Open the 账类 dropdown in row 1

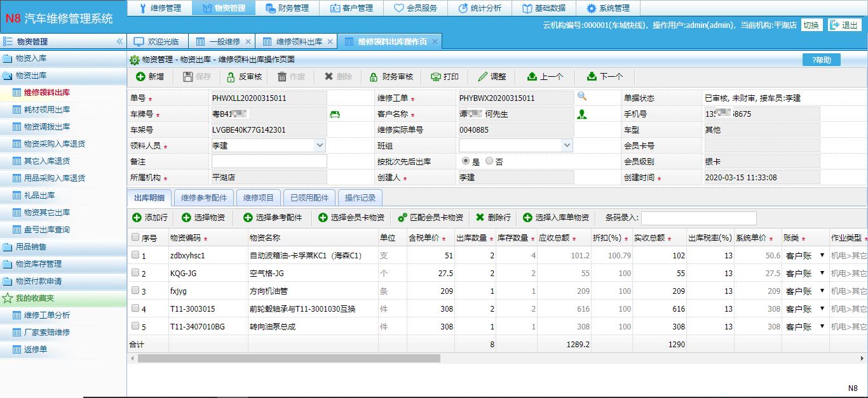(x=804, y=255)
